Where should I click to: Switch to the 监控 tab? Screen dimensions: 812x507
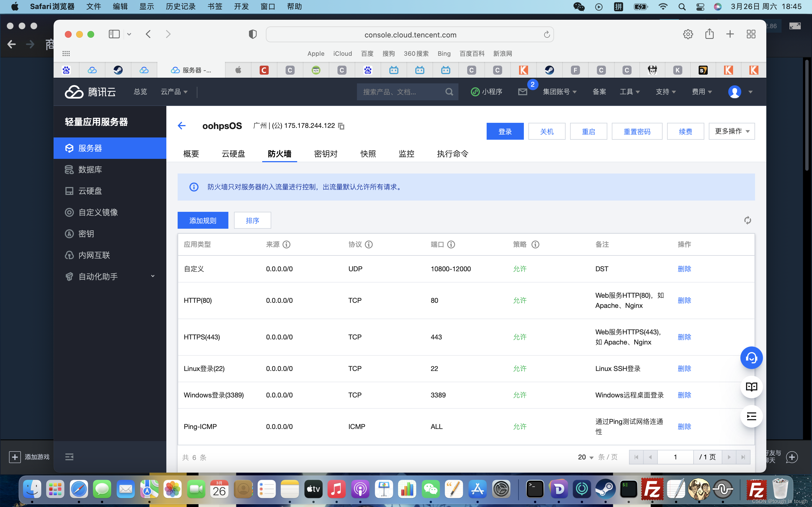[406, 154]
